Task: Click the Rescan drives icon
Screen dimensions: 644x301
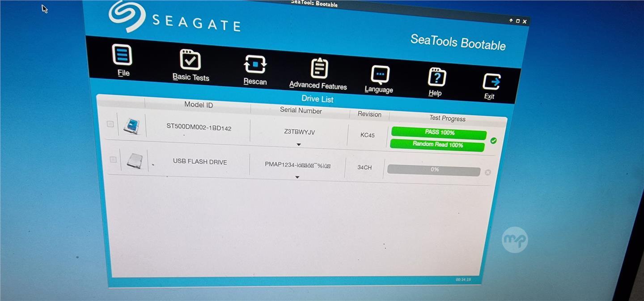Action: point(255,64)
